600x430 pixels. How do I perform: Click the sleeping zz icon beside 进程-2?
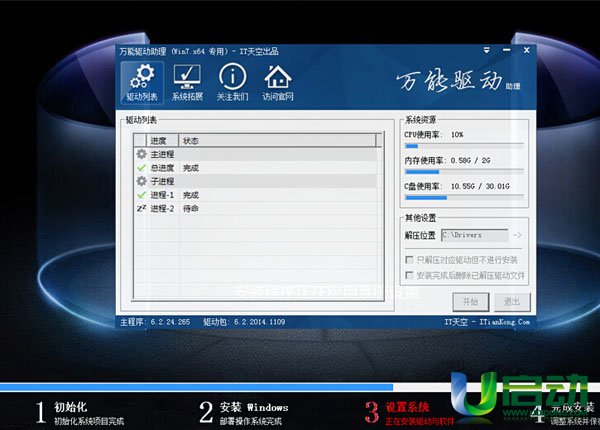pyautogui.click(x=142, y=208)
